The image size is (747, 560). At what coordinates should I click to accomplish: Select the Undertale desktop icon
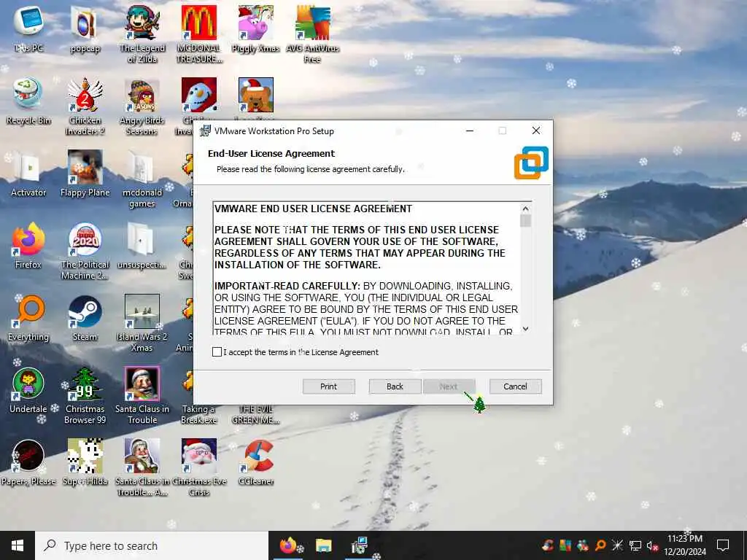click(x=28, y=391)
